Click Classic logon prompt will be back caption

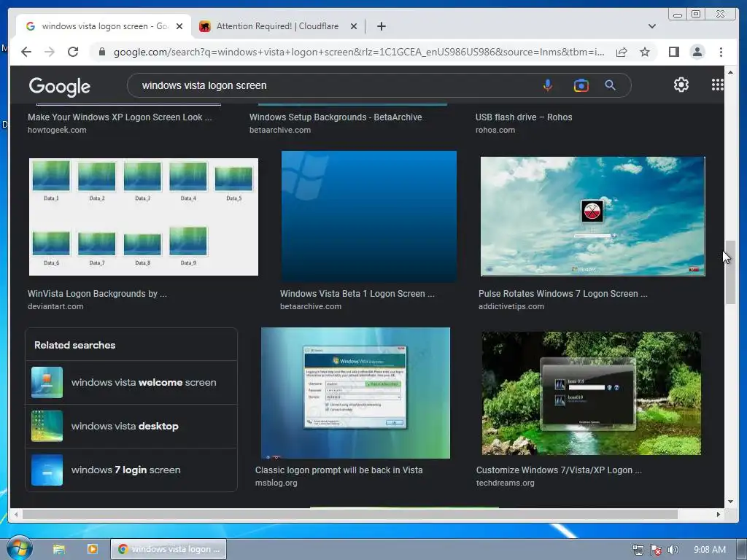tap(338, 470)
